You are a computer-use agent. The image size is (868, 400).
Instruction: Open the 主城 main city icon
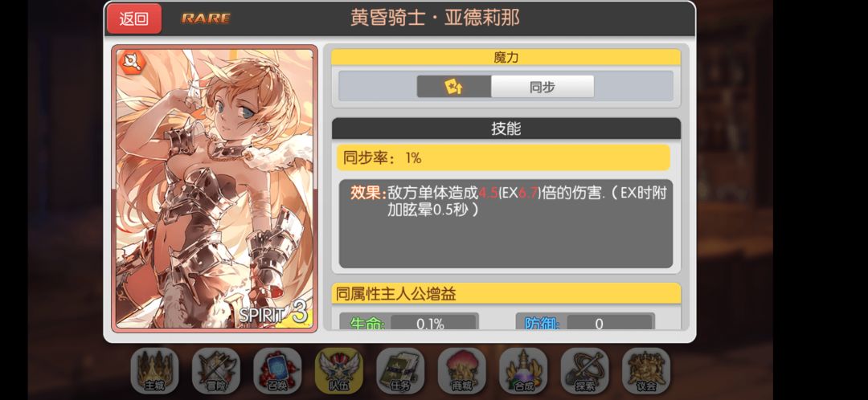[x=154, y=370]
